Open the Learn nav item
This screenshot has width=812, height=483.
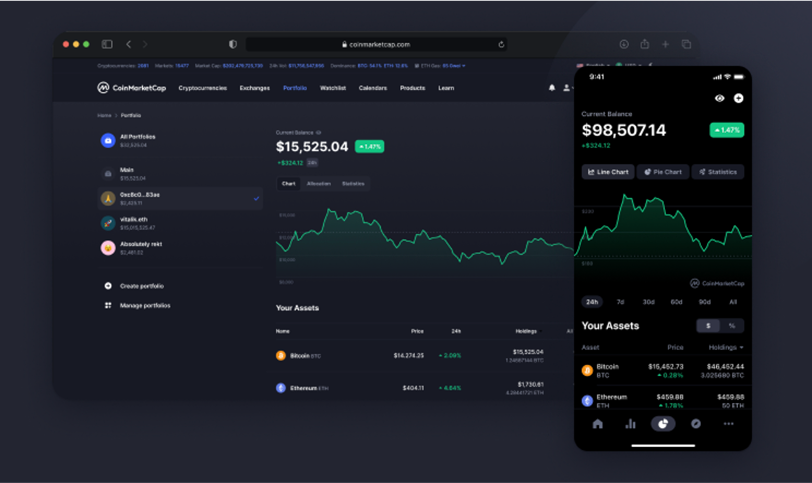coord(446,88)
